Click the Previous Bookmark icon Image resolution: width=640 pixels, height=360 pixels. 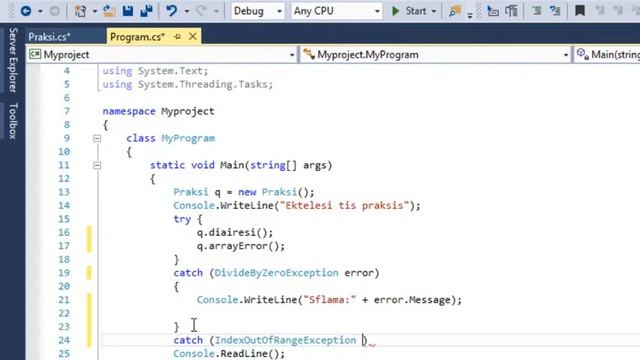click(599, 11)
